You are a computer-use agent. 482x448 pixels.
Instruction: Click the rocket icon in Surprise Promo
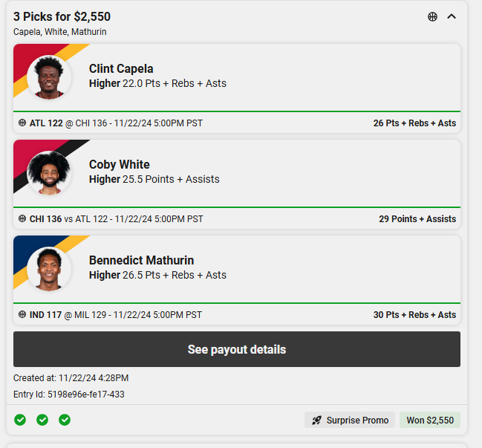317,420
